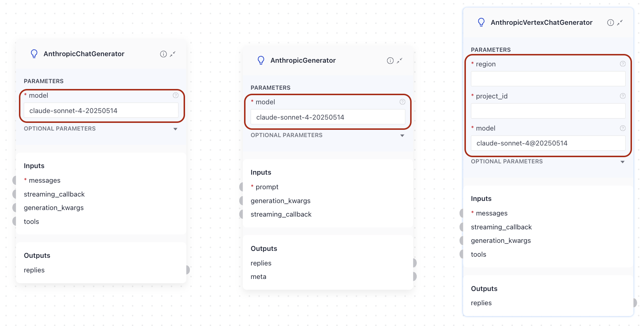Click replies output connector on AnthropicChatGenerator
Screen dimensions: 644x326
click(188, 270)
